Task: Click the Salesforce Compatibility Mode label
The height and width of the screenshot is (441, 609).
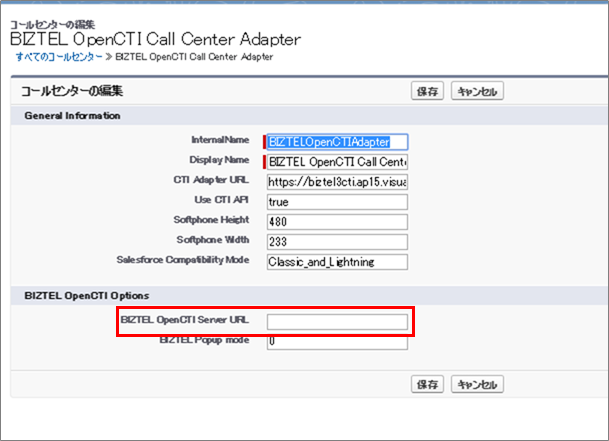Action: pos(183,260)
